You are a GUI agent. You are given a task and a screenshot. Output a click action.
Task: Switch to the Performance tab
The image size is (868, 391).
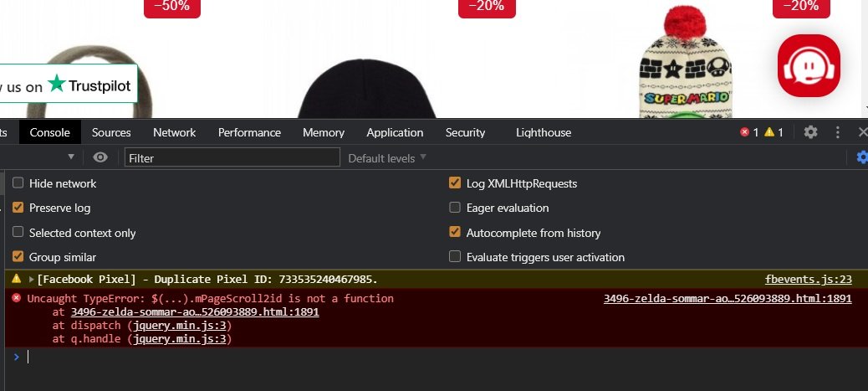(x=249, y=132)
